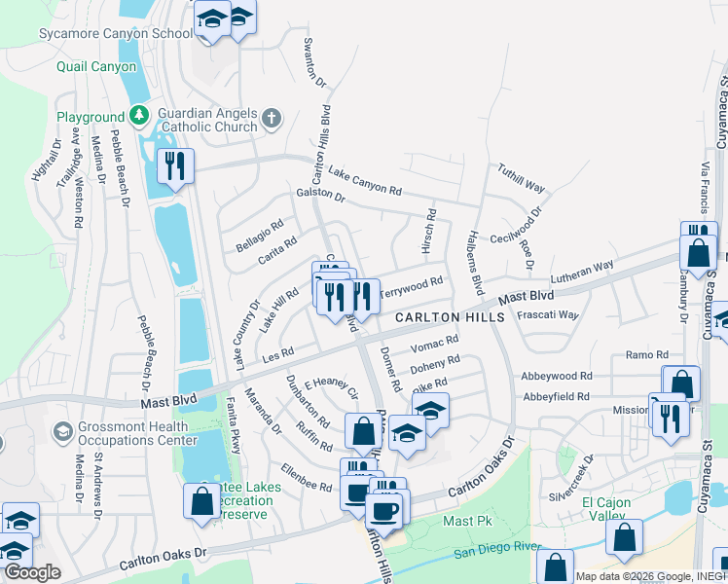Click the Doheny Rd label
728x584 pixels.
pos(435,364)
